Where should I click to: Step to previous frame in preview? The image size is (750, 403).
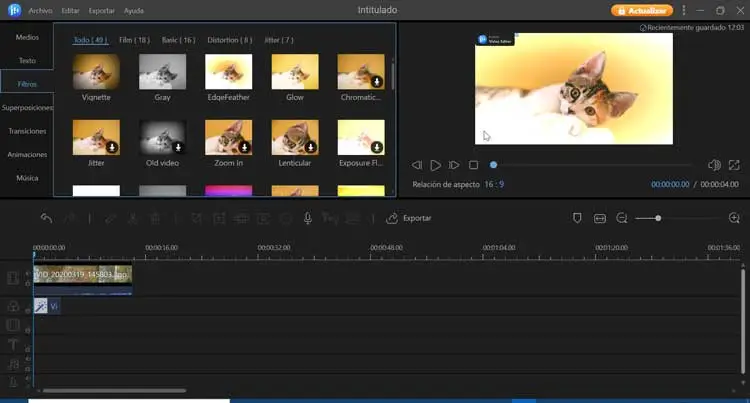(x=417, y=165)
